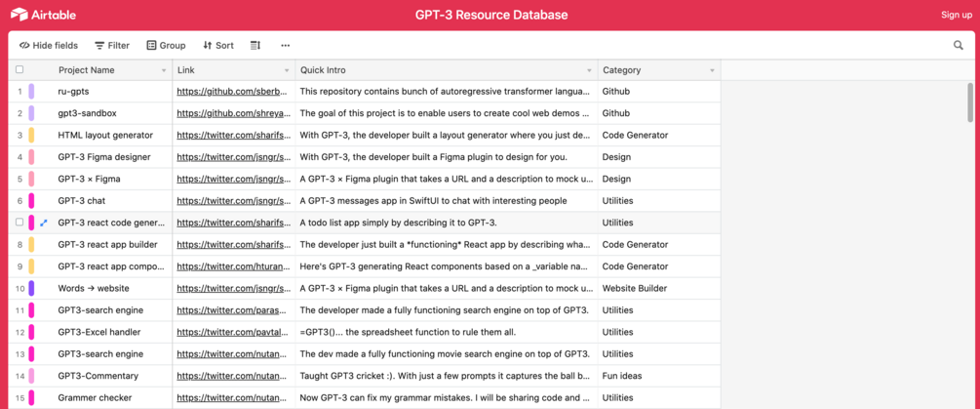Select Github category cell in ru-gpts row

coord(659,92)
